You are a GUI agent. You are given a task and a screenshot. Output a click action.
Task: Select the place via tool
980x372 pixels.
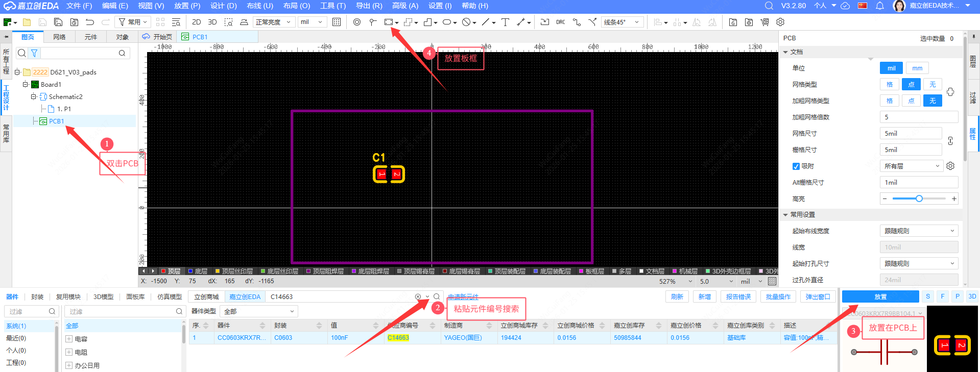(x=357, y=22)
